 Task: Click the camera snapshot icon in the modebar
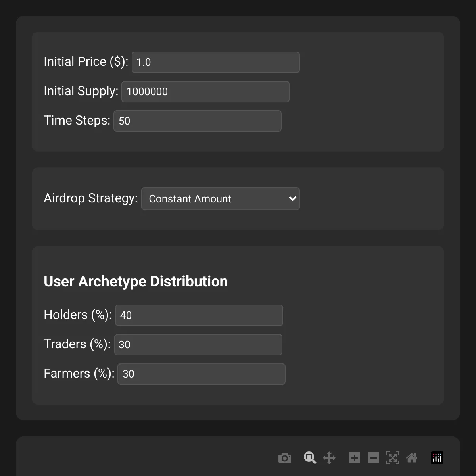click(x=285, y=458)
